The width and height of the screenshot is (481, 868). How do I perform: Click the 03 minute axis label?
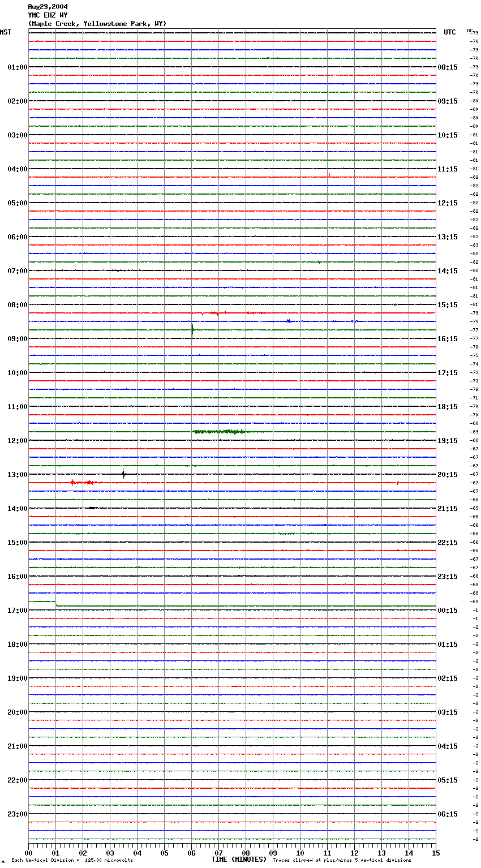tap(110, 853)
